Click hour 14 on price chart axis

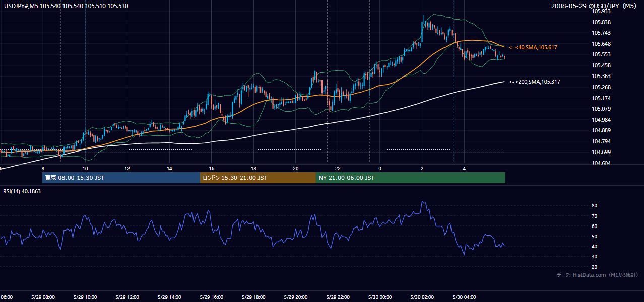pyautogui.click(x=169, y=168)
